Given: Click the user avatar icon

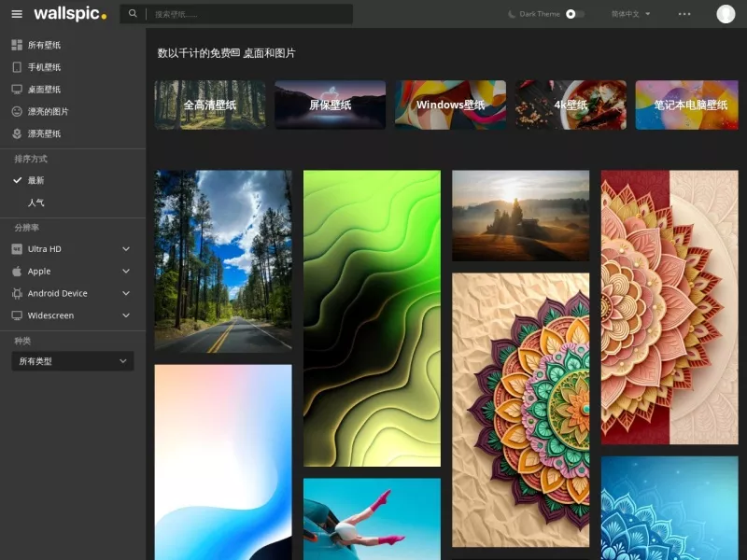Looking at the screenshot, I should pyautogui.click(x=726, y=14).
